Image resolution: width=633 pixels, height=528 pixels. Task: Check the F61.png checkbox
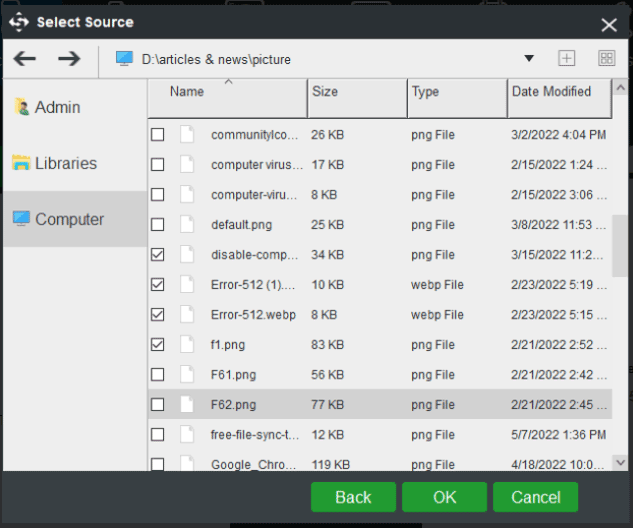click(157, 375)
